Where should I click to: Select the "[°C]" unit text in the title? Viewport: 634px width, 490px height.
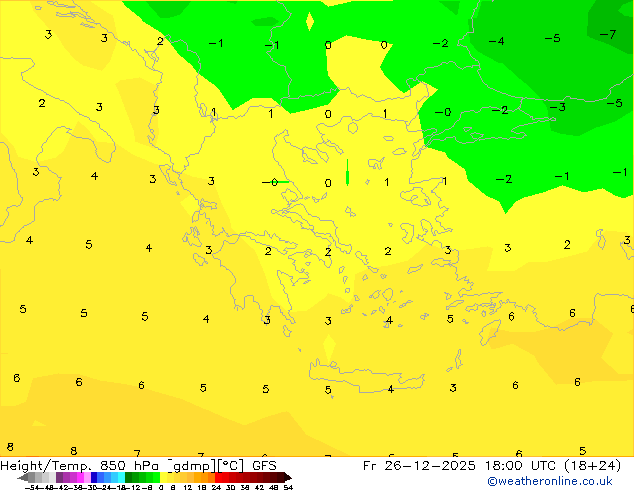tap(230, 466)
